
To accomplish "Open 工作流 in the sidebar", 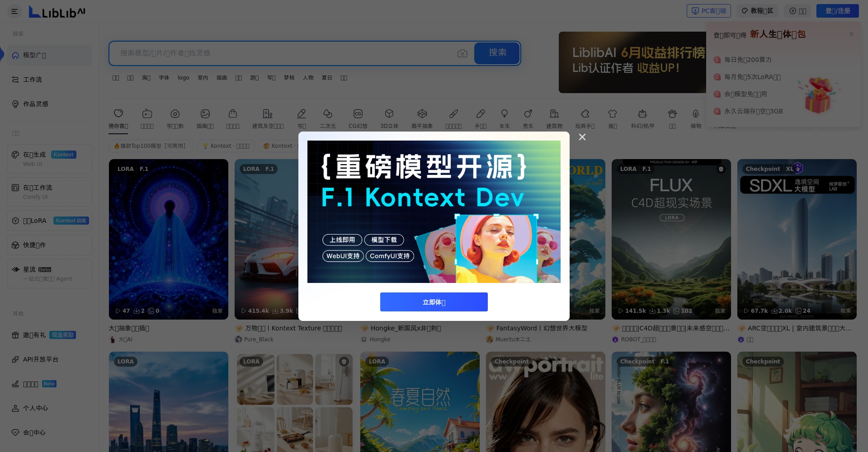I will click(x=50, y=80).
